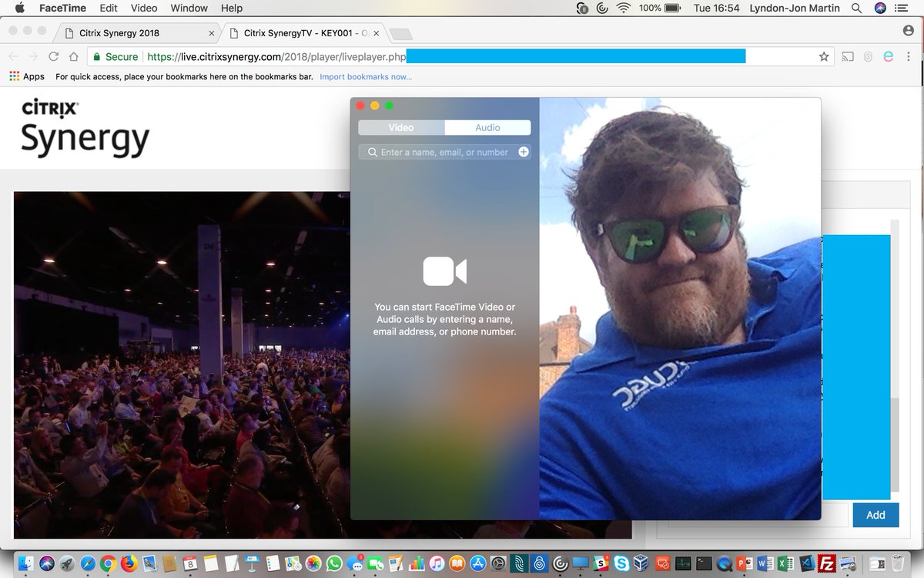The height and width of the screenshot is (578, 924).
Task: Click inside the FaceTime name search field
Action: tap(439, 152)
